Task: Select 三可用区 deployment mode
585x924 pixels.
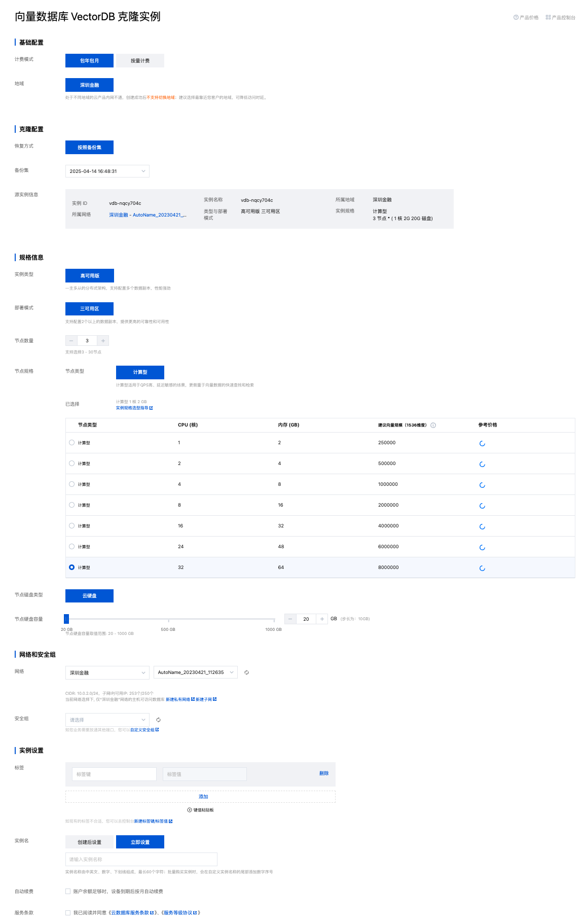Action: pos(89,309)
